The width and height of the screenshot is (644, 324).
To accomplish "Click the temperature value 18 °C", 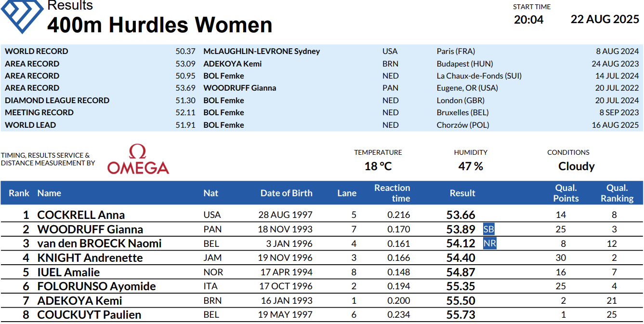I will click(x=378, y=166).
